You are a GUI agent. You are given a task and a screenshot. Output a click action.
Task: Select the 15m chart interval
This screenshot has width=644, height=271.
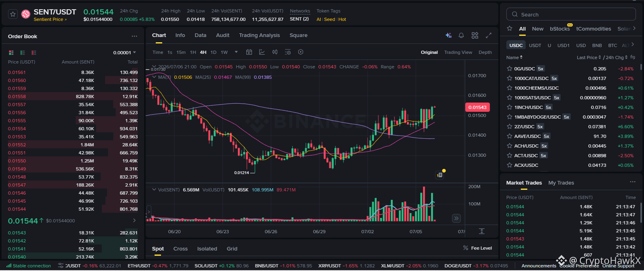click(x=181, y=52)
